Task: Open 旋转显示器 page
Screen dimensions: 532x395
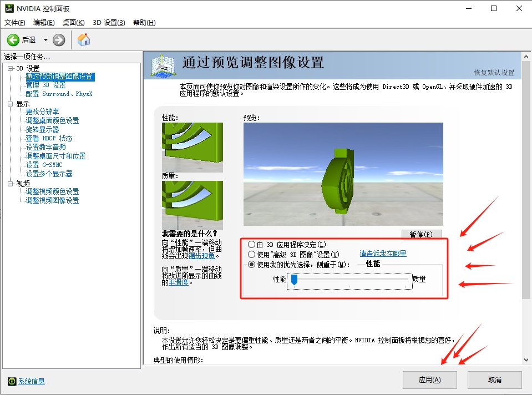Action: (x=42, y=129)
